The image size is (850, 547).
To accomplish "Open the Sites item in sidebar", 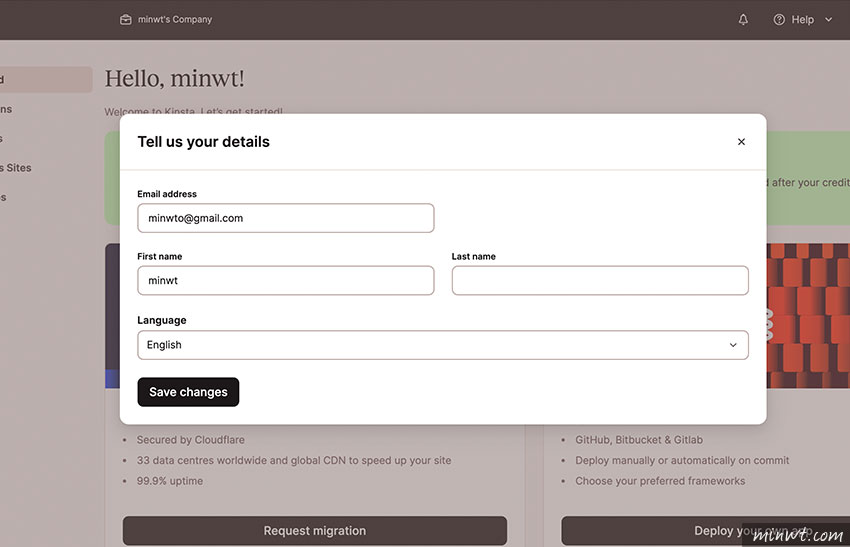I will [x=16, y=168].
